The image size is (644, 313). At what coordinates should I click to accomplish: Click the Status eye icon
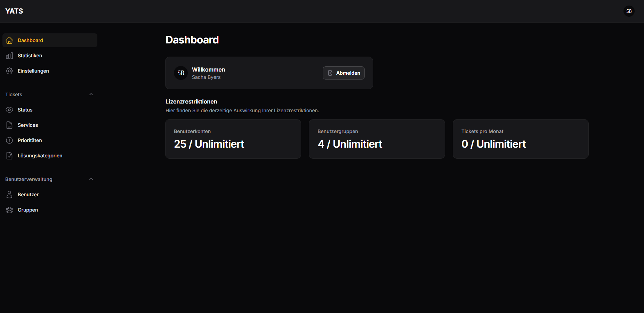(9, 109)
